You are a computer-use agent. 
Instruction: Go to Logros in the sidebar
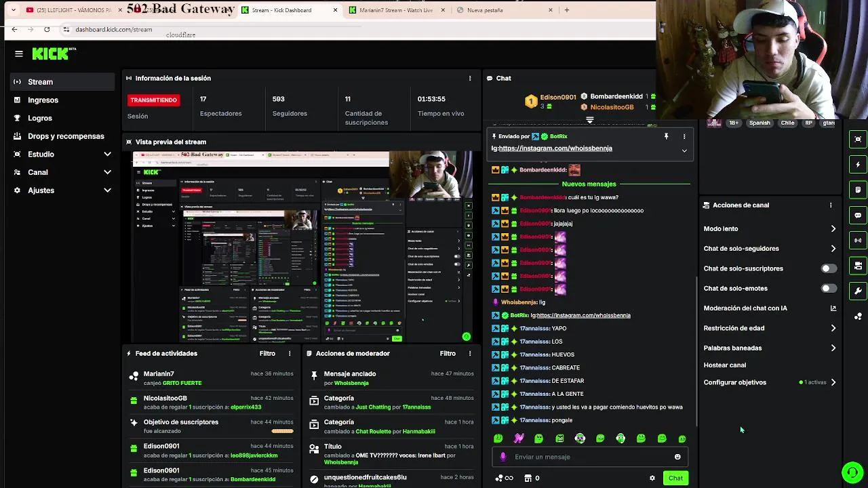(x=62, y=118)
